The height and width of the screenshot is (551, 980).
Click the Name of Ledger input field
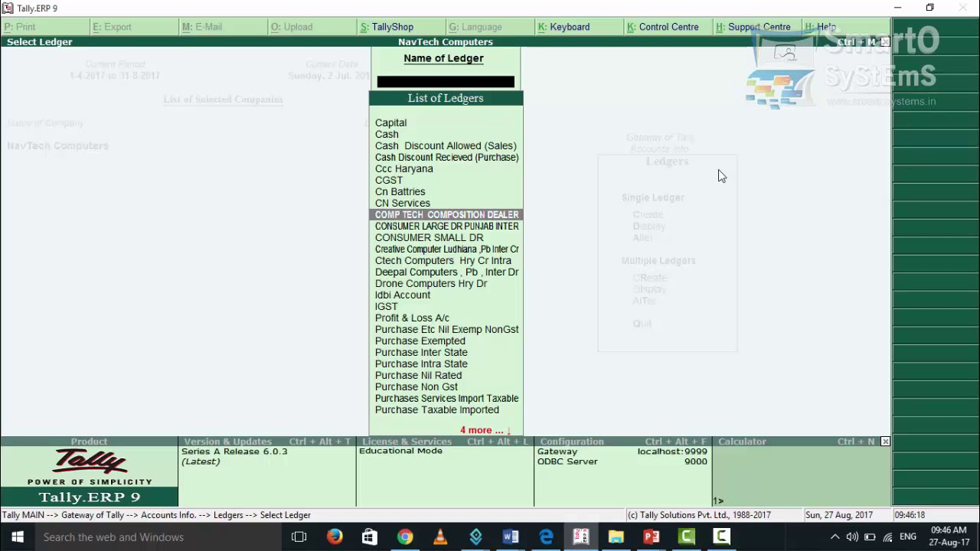[x=446, y=82]
